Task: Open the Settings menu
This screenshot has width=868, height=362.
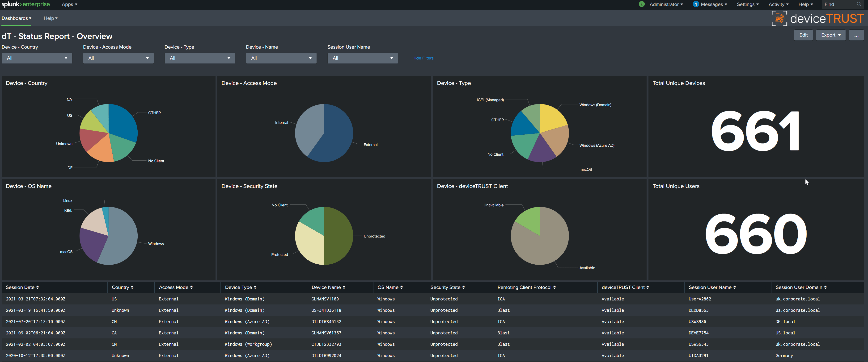Action: (x=748, y=4)
